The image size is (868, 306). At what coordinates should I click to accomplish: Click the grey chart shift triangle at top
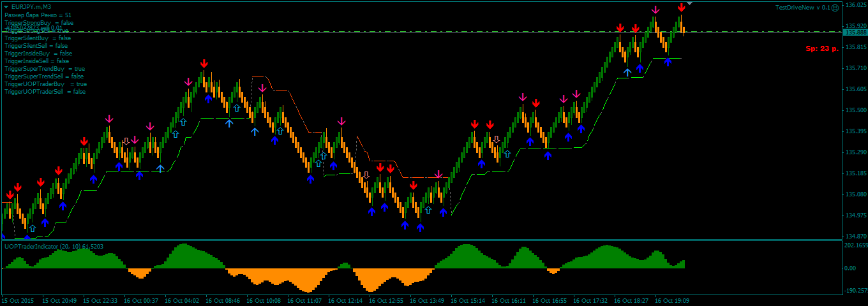click(689, 4)
